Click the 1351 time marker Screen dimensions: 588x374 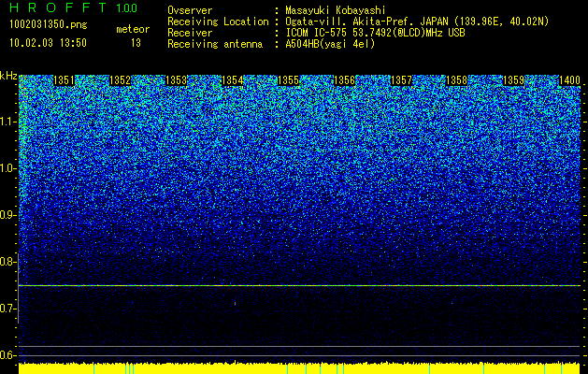pyautogui.click(x=65, y=80)
